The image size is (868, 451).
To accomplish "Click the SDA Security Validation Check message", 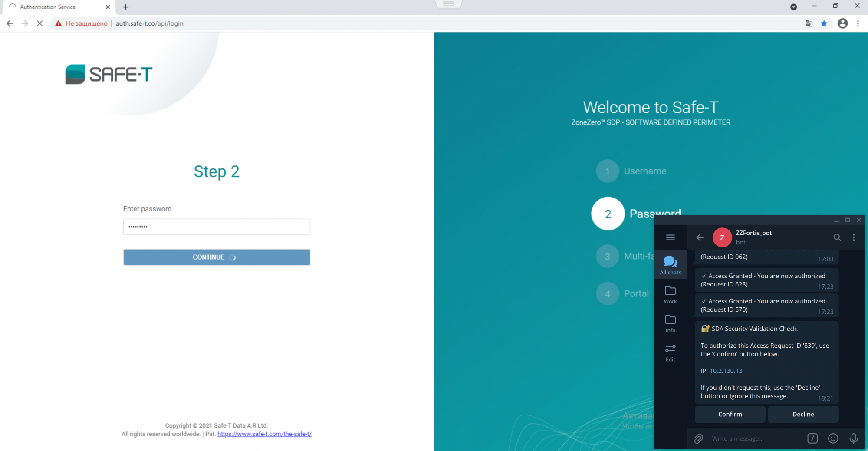I will [x=766, y=363].
